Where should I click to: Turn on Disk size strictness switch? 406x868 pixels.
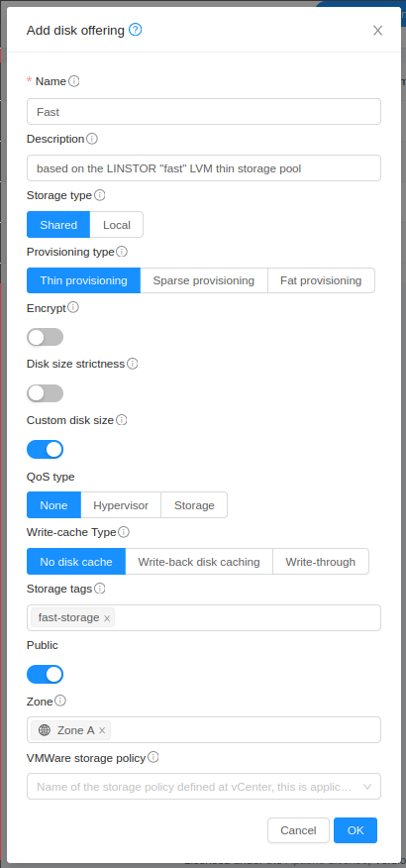click(45, 393)
